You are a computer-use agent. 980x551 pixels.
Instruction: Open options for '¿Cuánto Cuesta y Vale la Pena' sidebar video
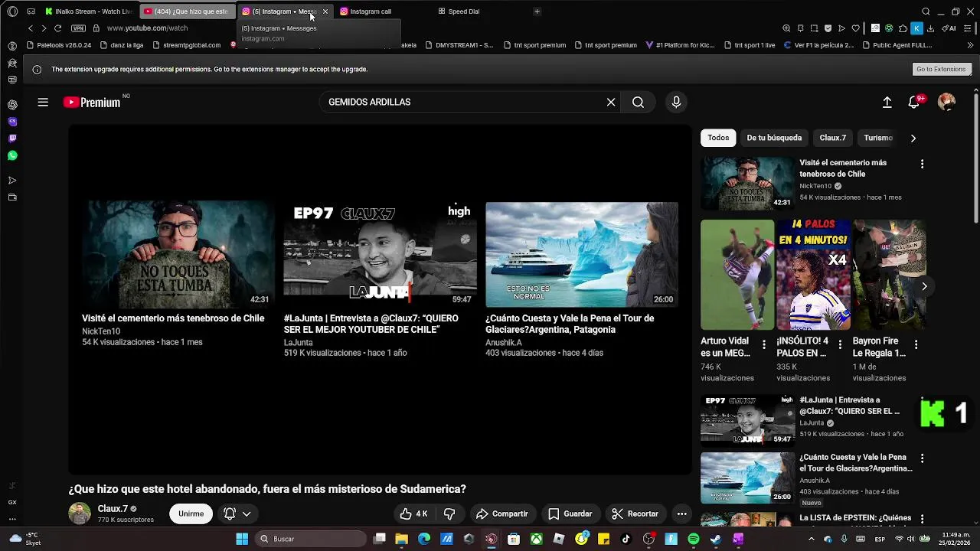click(922, 458)
